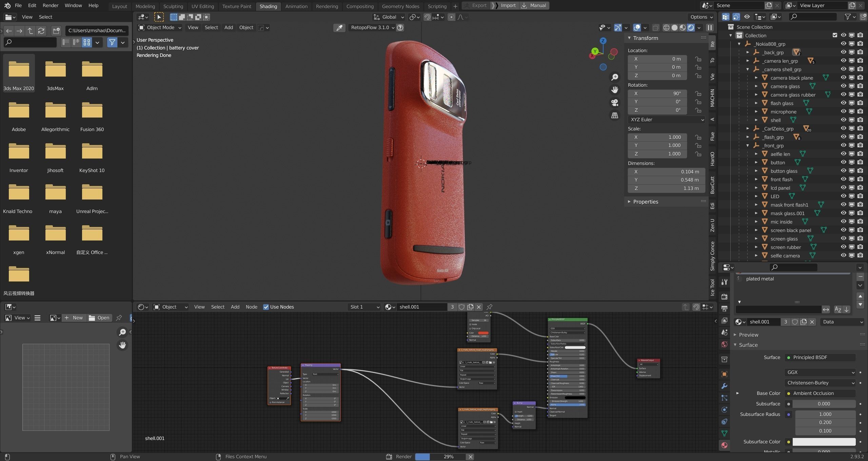868x461 pixels.
Task: Open Slot 1 dropdown in node editor
Action: [364, 307]
